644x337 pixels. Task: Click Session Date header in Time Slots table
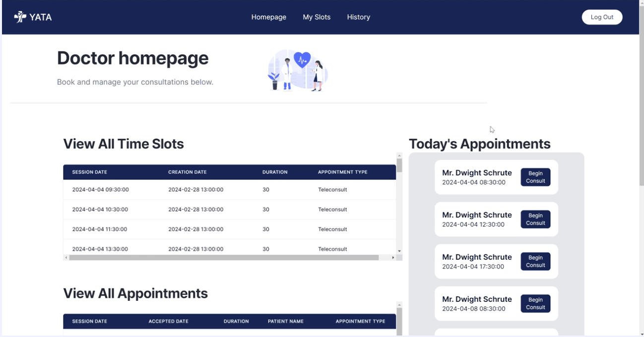89,172
